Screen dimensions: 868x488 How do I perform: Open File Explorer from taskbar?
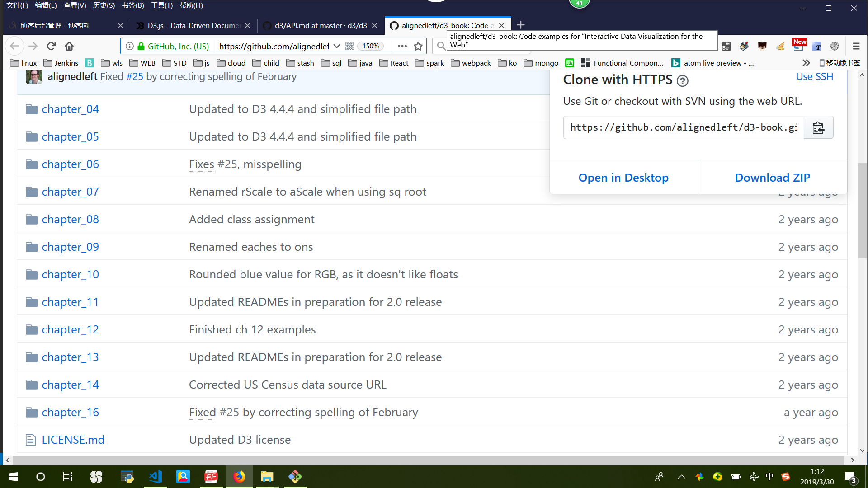coord(267,477)
